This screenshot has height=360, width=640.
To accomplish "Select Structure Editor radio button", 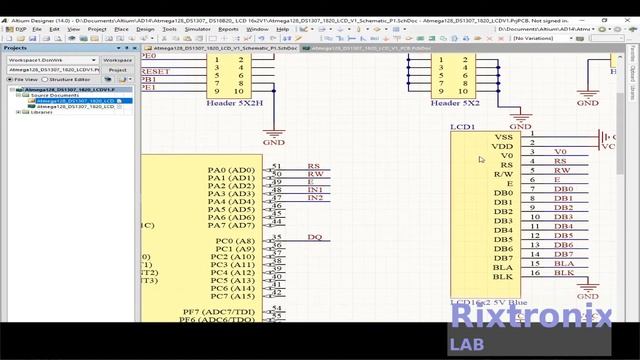I will (x=45, y=80).
